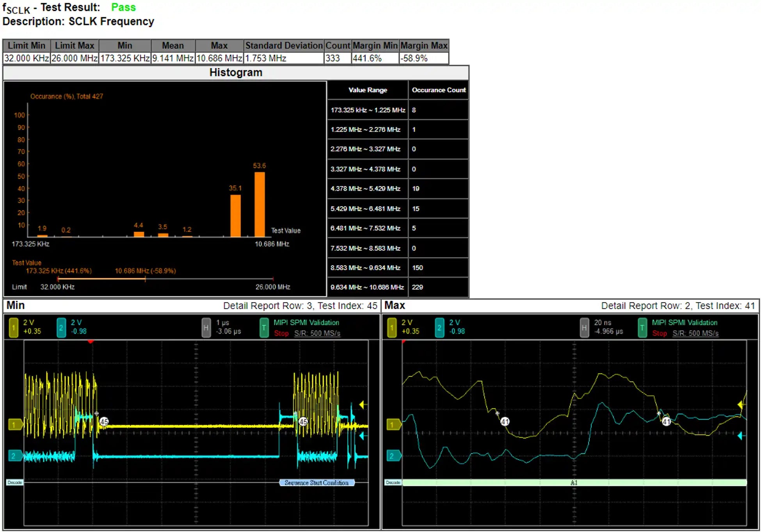The height and width of the screenshot is (532, 761).
Task: Click S/R: 500 MS/s link in Max panel
Action: [x=695, y=333]
